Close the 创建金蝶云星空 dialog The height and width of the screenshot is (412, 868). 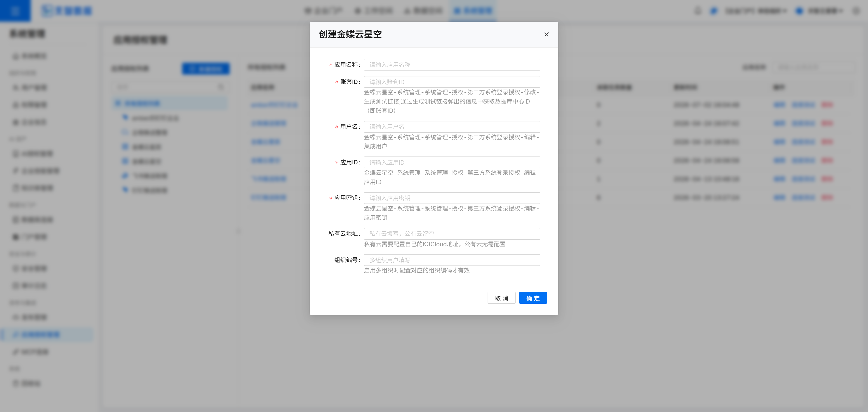[x=546, y=34]
